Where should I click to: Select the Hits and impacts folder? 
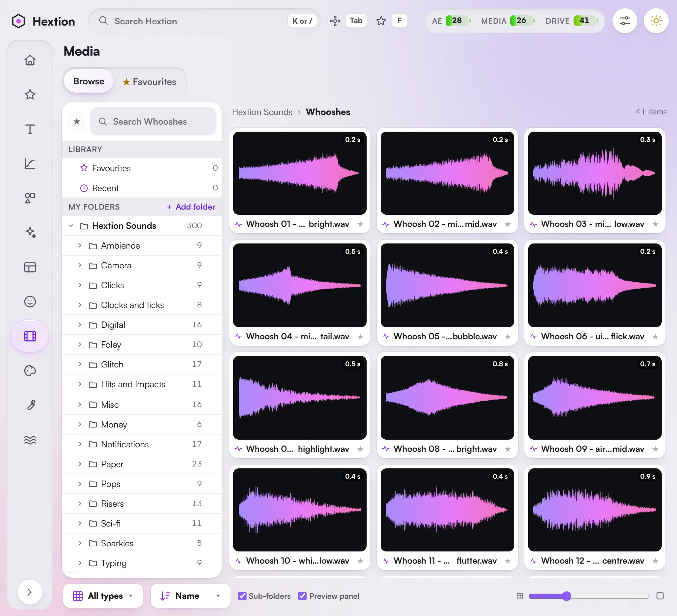[x=142, y=384]
